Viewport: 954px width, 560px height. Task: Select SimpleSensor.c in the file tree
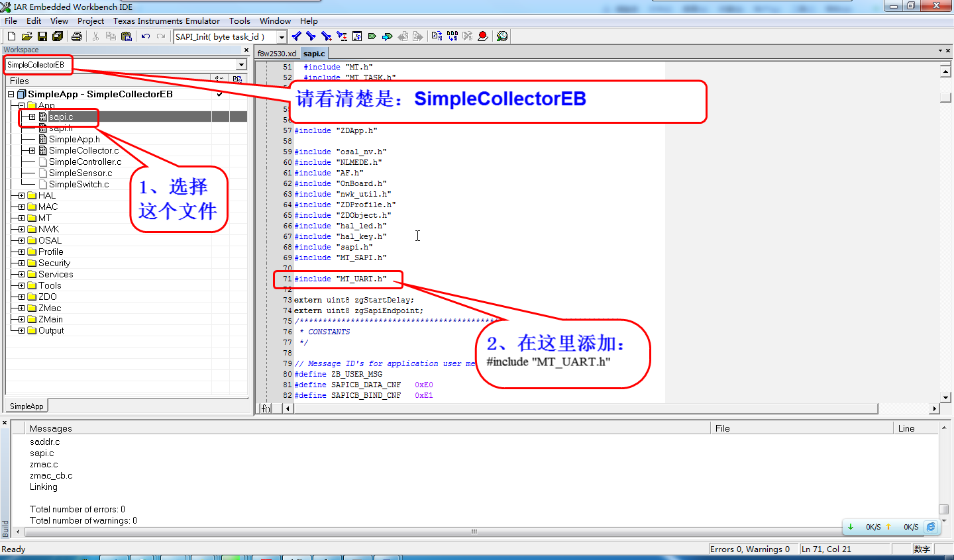click(81, 173)
